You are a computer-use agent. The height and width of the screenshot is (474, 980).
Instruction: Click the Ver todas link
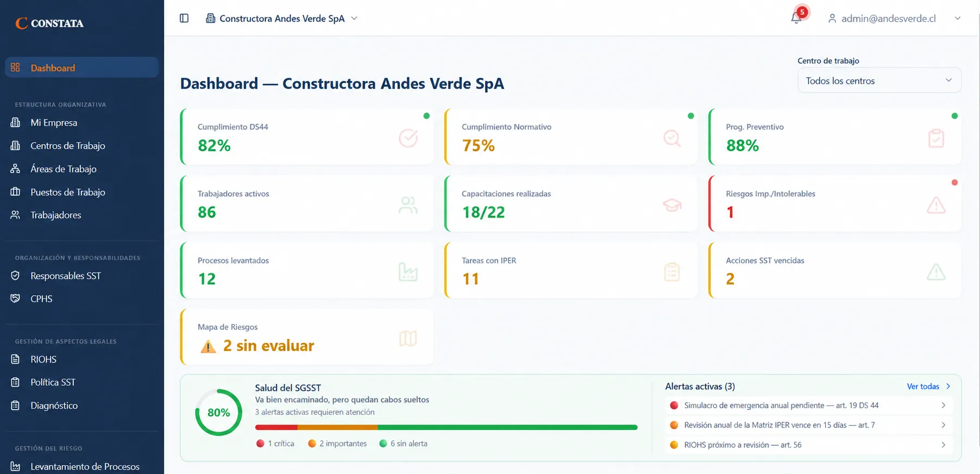(928, 386)
